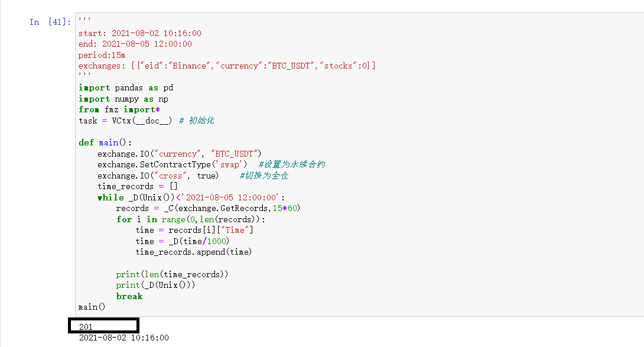Click the 201 output value
644x347 pixels.
coord(86,327)
